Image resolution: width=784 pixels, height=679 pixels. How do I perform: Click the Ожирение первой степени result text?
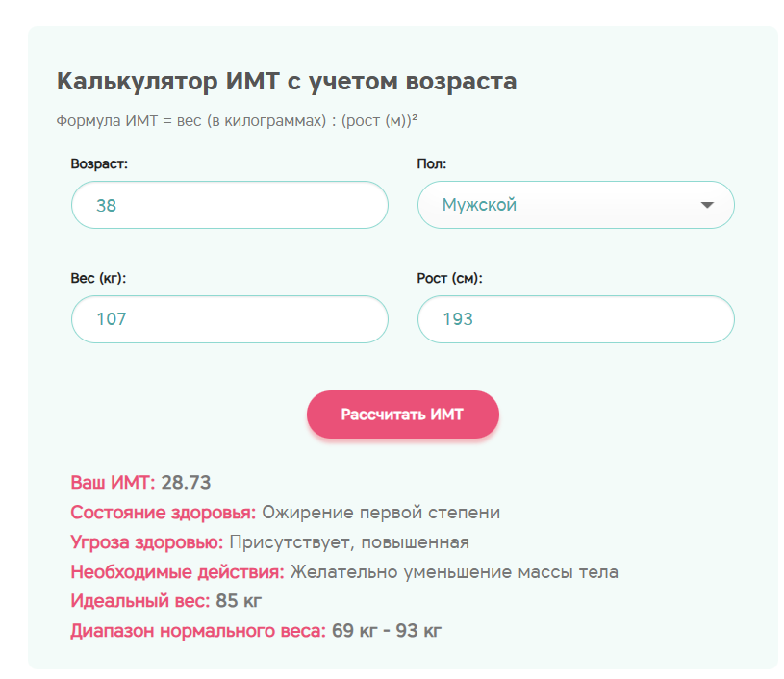coord(381,513)
